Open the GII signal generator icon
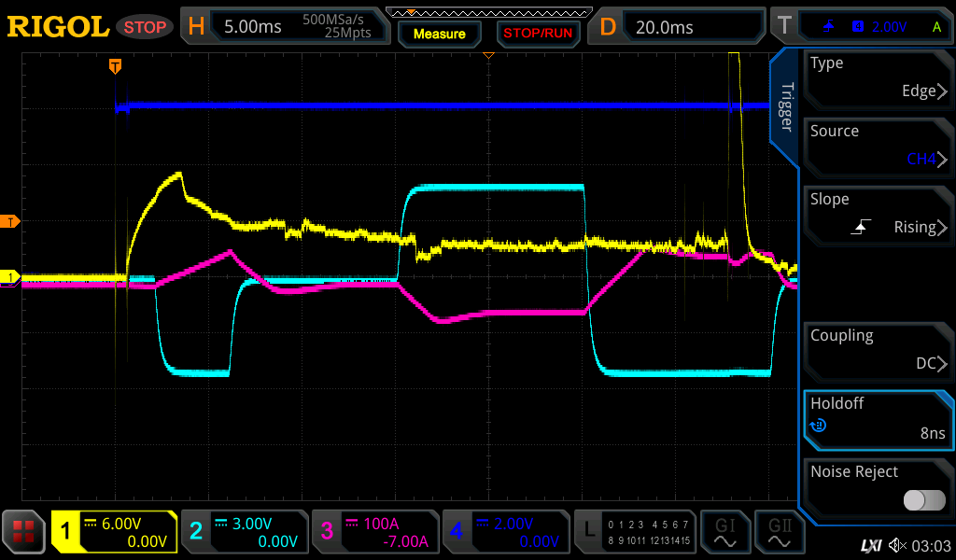The width and height of the screenshot is (956, 560). coord(780,532)
